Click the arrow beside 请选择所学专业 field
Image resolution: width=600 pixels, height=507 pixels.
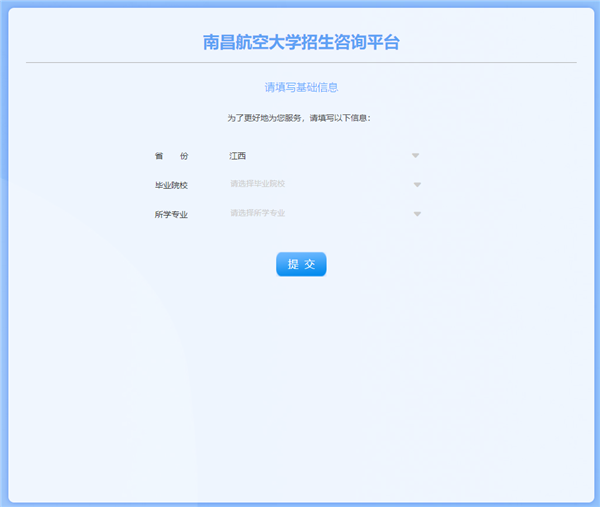pyautogui.click(x=417, y=214)
